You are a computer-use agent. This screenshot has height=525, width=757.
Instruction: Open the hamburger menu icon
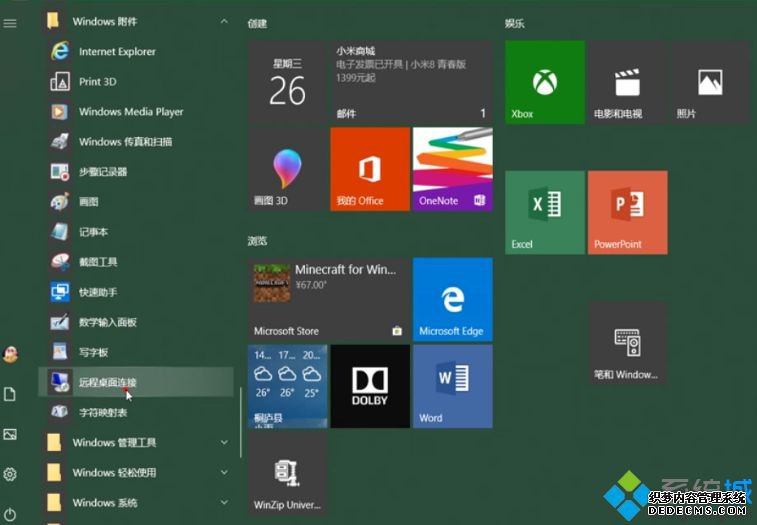pos(10,23)
